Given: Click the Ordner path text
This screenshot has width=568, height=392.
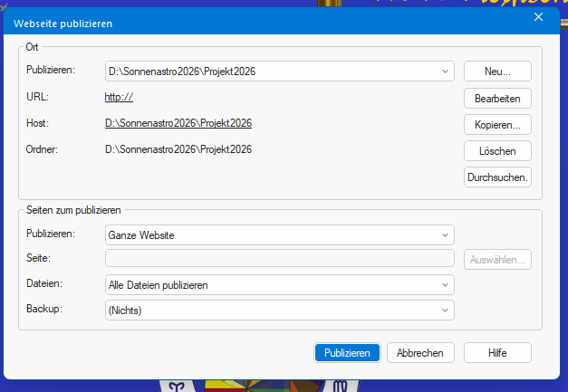Looking at the screenshot, I should point(178,149).
